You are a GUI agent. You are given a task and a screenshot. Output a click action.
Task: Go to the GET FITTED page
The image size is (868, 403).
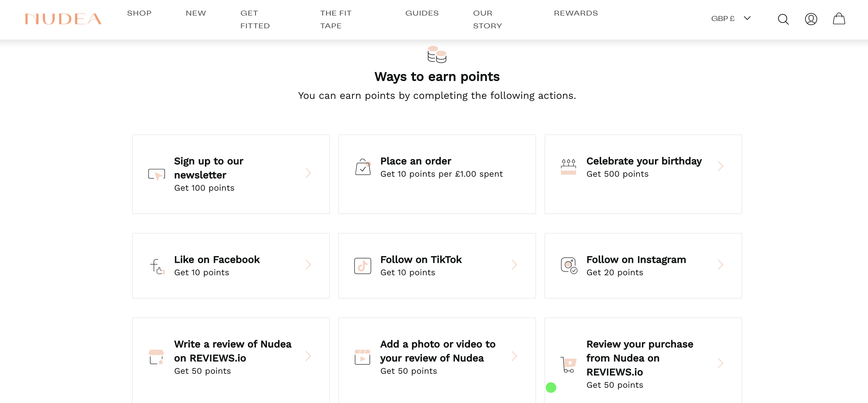coord(255,19)
